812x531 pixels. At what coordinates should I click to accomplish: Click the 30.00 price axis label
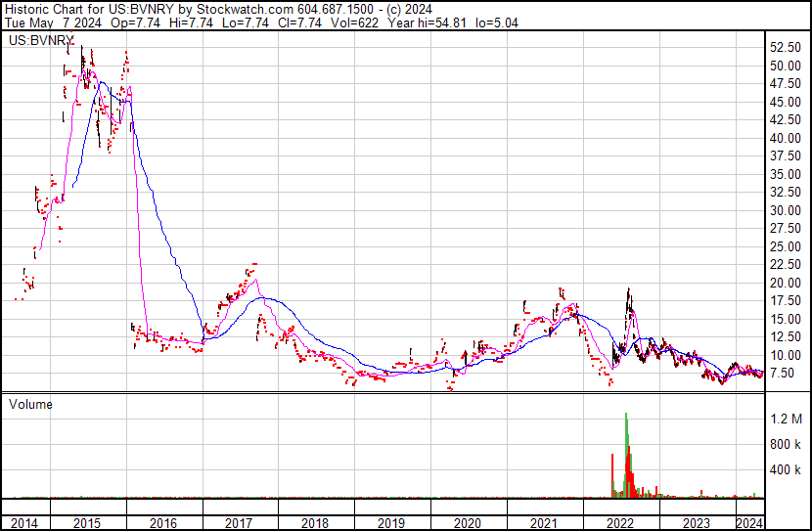click(x=785, y=210)
